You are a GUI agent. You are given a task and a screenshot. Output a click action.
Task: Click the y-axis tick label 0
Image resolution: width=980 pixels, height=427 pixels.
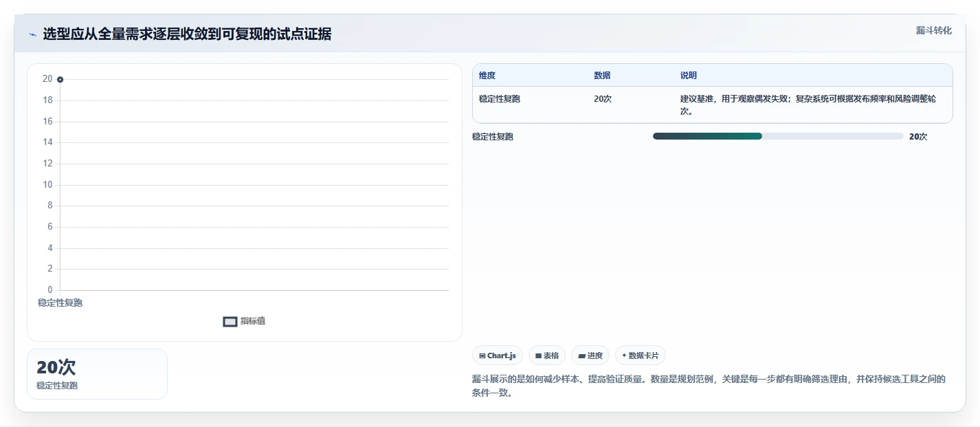[x=49, y=290]
